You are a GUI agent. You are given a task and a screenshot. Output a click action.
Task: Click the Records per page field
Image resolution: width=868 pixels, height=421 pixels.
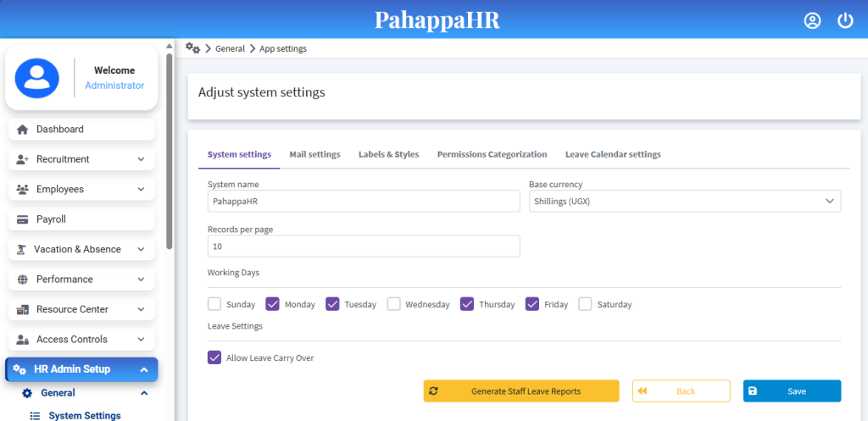[363, 247]
